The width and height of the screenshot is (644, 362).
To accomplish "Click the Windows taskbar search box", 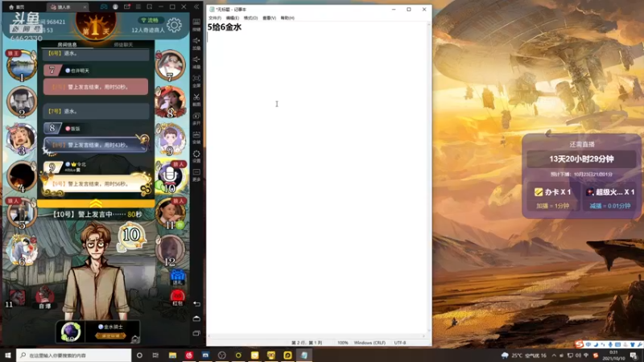I will [x=74, y=356].
